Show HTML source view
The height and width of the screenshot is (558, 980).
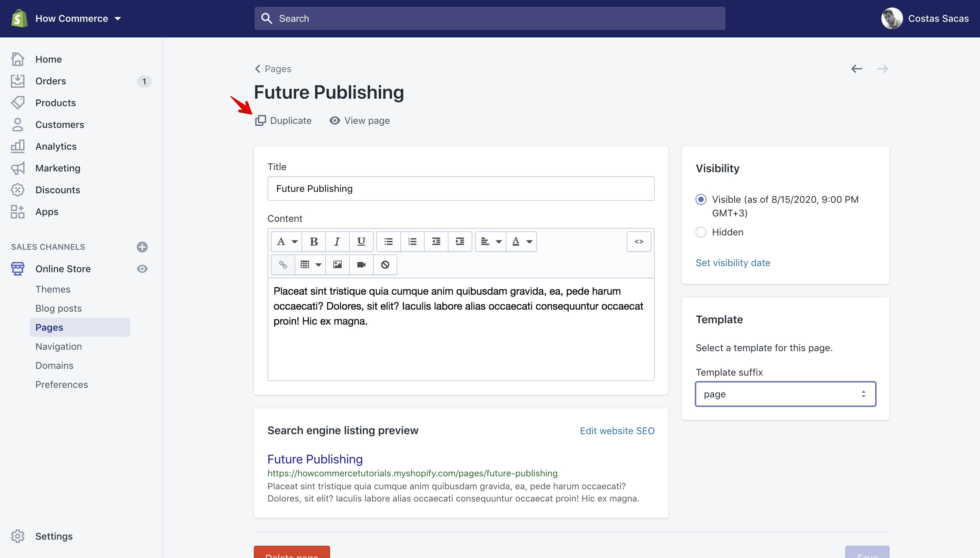[638, 242]
